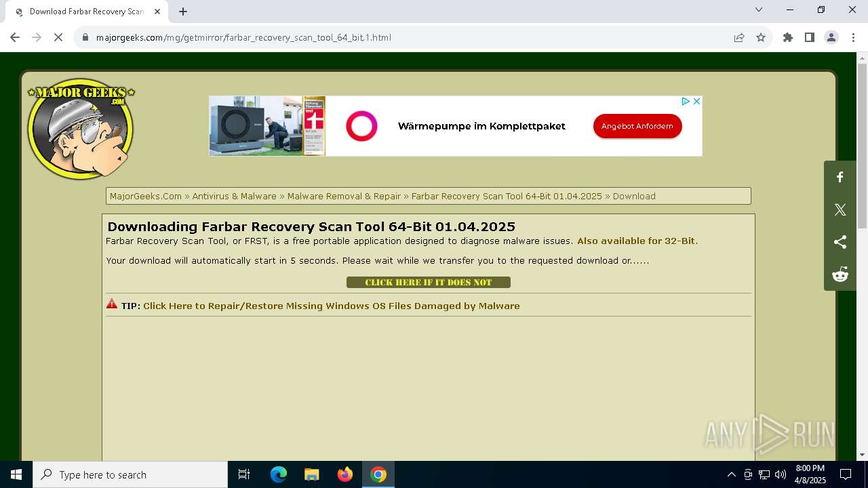The width and height of the screenshot is (868, 488).
Task: Open Farbar Recovery Scan Tool 64-Bit breadcrumb
Action: [x=507, y=196]
